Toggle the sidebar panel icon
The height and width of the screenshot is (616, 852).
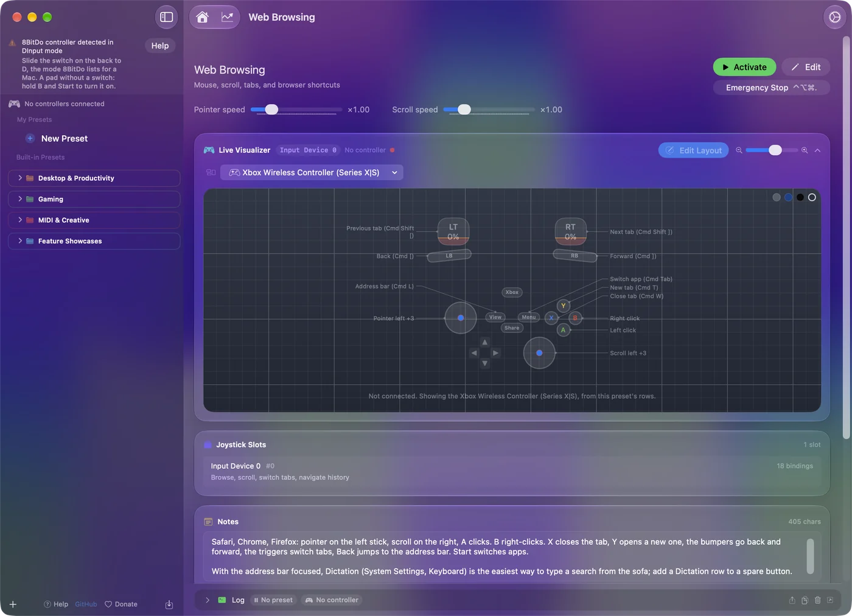click(166, 17)
